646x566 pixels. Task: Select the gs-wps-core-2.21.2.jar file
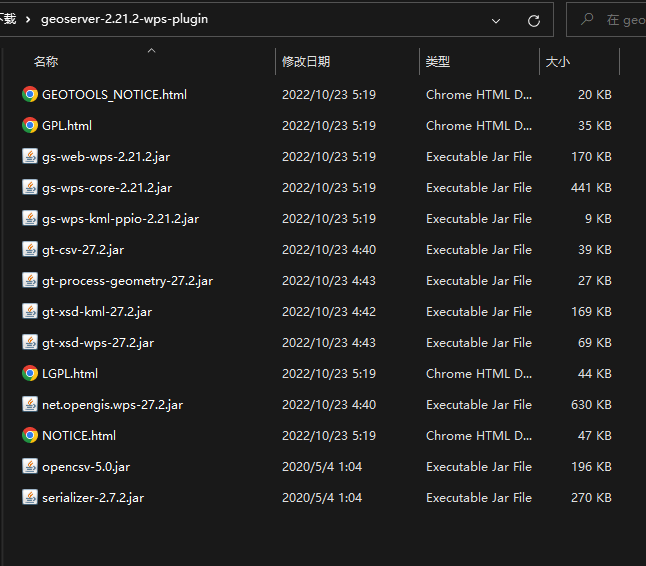pyautogui.click(x=107, y=188)
